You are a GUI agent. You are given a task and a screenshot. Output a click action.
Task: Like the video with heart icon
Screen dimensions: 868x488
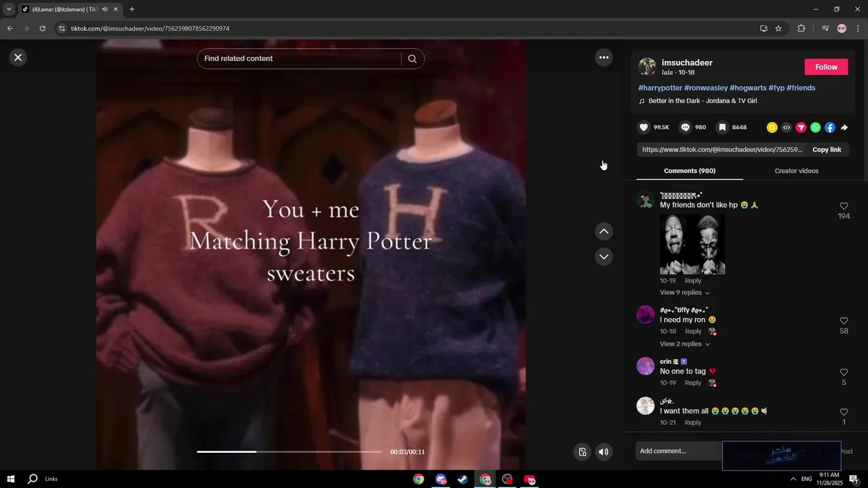click(x=644, y=127)
